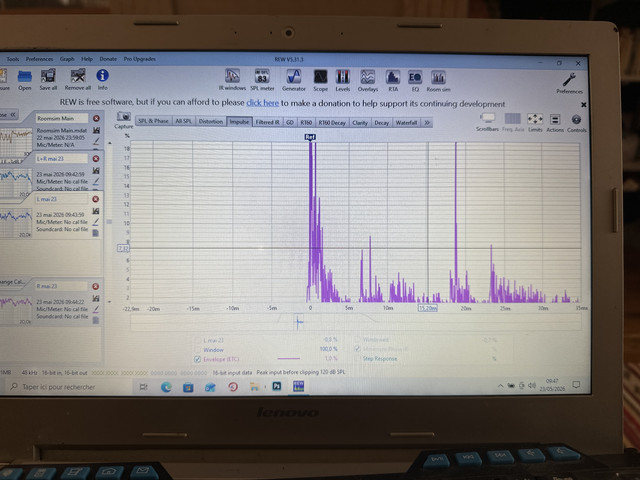This screenshot has width=640, height=480.
Task: Switch to the Distortion tab
Action: coord(211,121)
